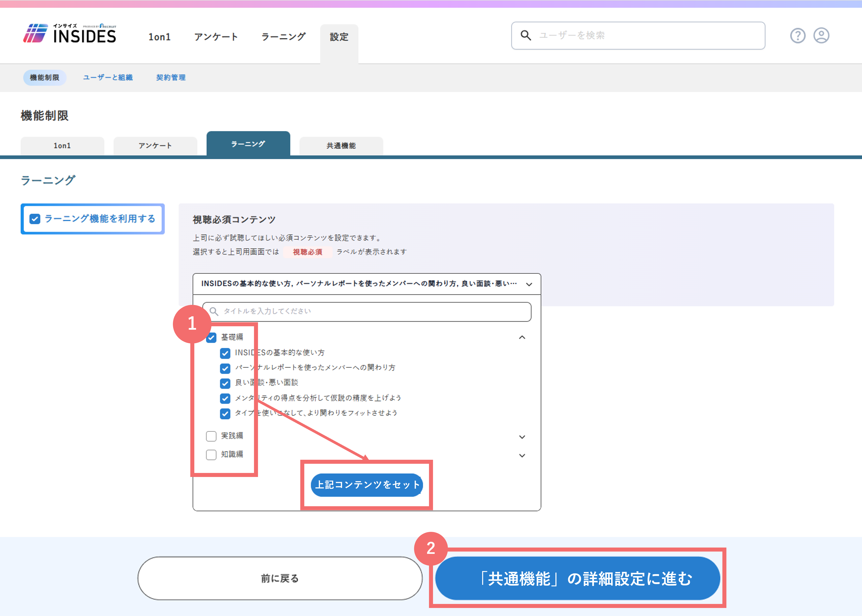
Task: Uncheck パーソナルレポートを使ったメンバーへの関わり方 checkbox
Action: (x=225, y=368)
